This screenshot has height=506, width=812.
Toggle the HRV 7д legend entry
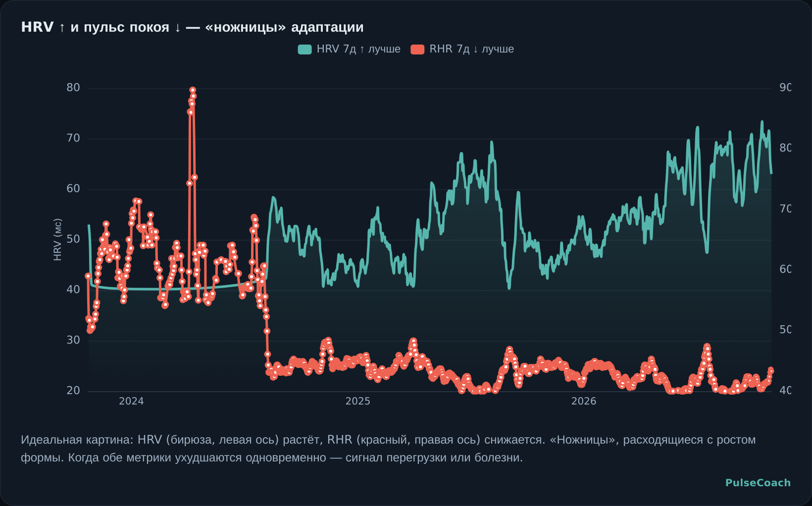[x=349, y=49]
